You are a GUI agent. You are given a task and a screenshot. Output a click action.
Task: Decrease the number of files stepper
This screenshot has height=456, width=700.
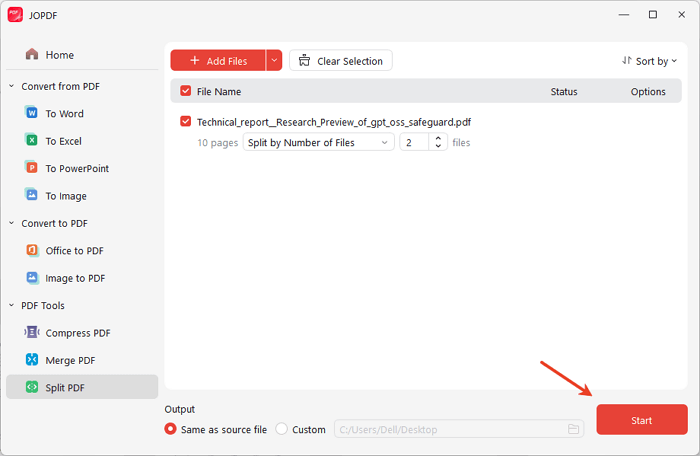coord(438,146)
